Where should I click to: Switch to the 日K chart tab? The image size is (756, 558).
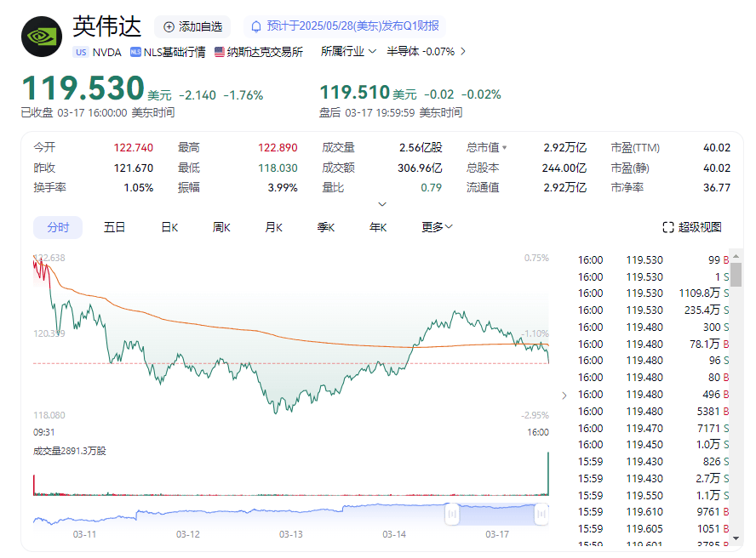[x=169, y=227]
